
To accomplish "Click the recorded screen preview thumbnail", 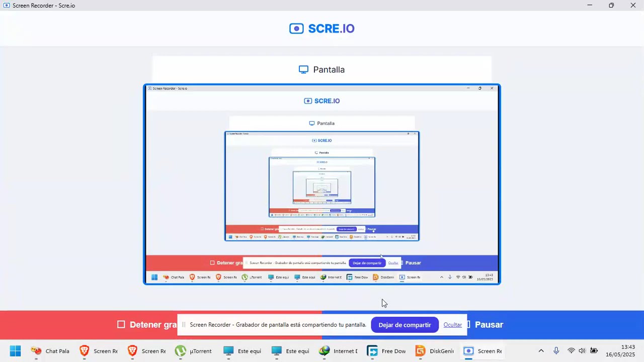I will 322,184.
